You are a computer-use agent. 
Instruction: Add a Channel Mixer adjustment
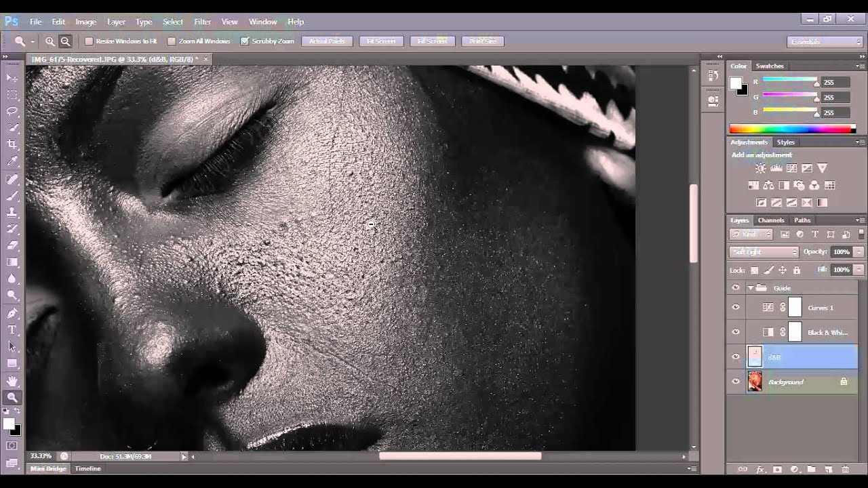(x=814, y=185)
